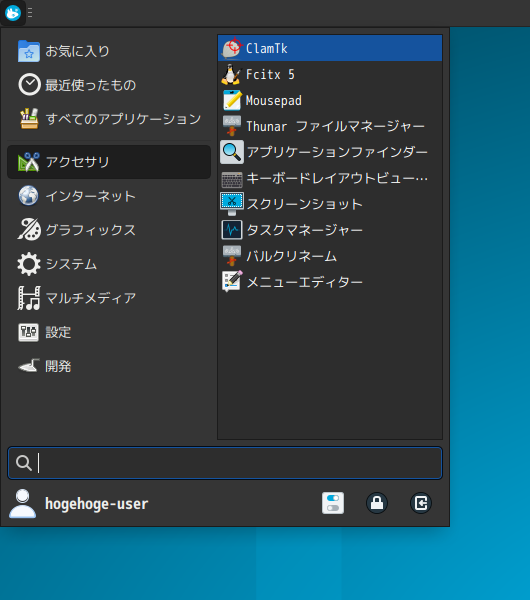Open タスクマネージャー
The height and width of the screenshot is (600, 530).
(x=329, y=230)
